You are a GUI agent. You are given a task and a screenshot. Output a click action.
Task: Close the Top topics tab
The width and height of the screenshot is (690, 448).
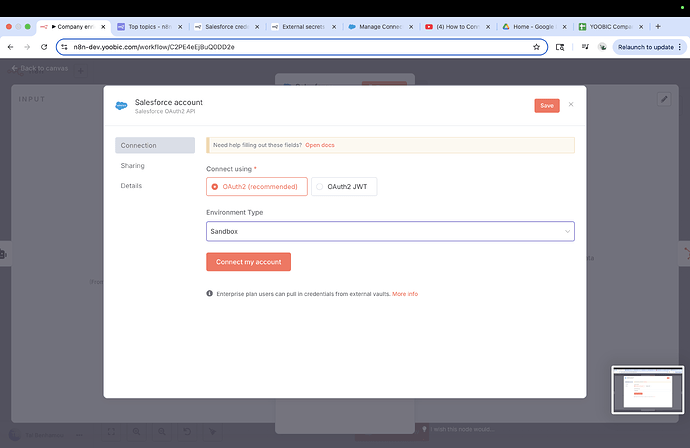[x=180, y=27]
